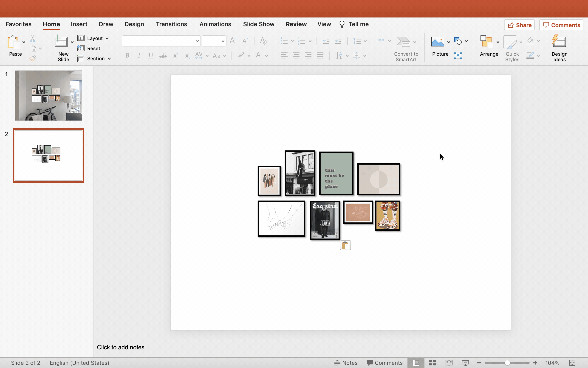Zoom in with the plus button
This screenshot has width=588, height=368.
(535, 363)
